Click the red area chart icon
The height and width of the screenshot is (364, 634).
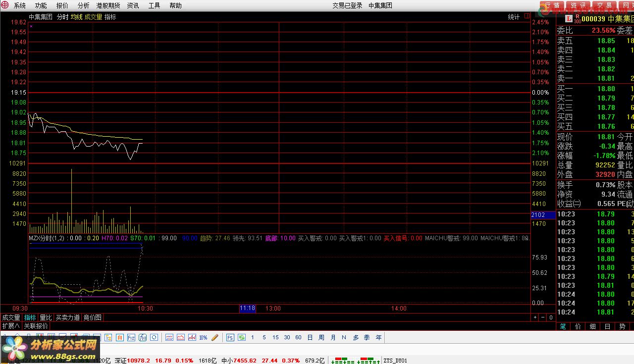pos(181,337)
